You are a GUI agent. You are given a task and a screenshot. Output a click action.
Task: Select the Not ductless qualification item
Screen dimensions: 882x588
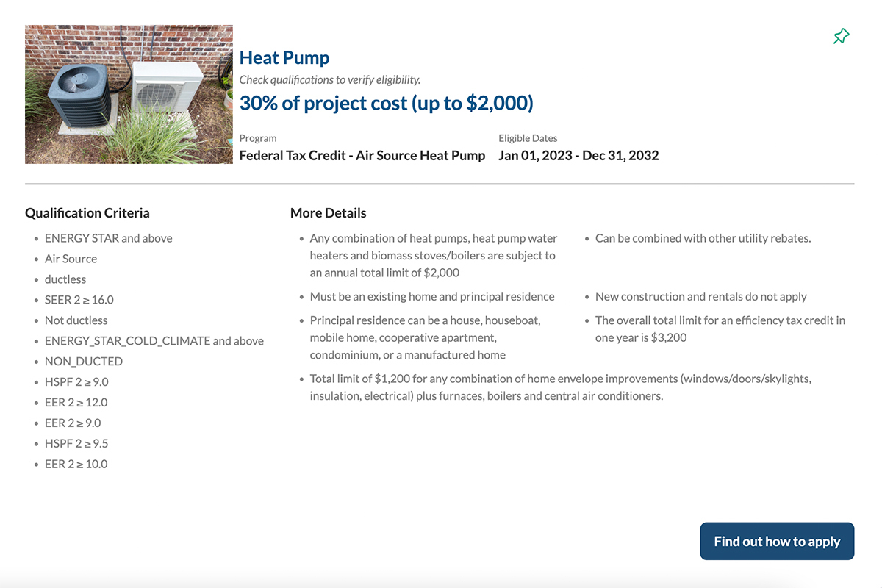coord(76,320)
